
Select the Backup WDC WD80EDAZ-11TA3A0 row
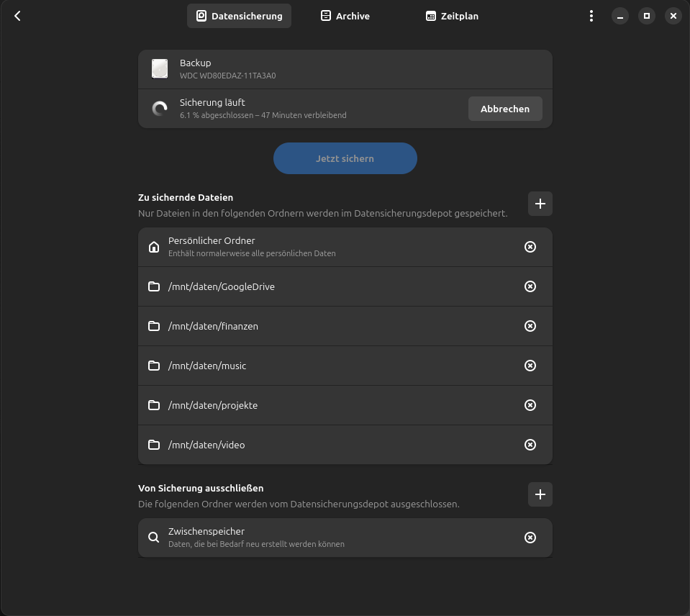pyautogui.click(x=345, y=69)
